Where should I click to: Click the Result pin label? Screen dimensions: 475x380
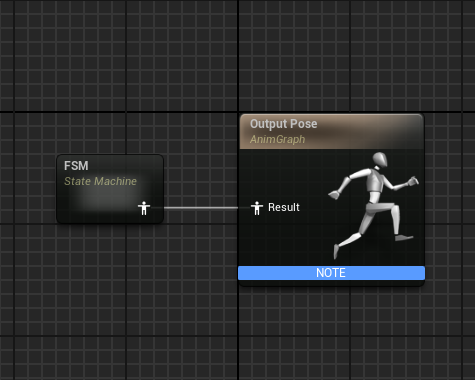284,207
